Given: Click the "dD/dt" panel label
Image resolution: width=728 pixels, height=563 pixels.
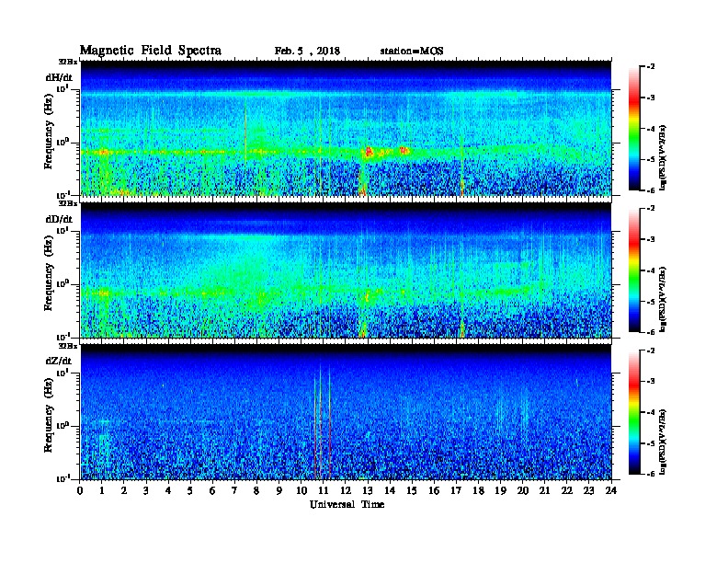Looking at the screenshot, I should tap(59, 219).
